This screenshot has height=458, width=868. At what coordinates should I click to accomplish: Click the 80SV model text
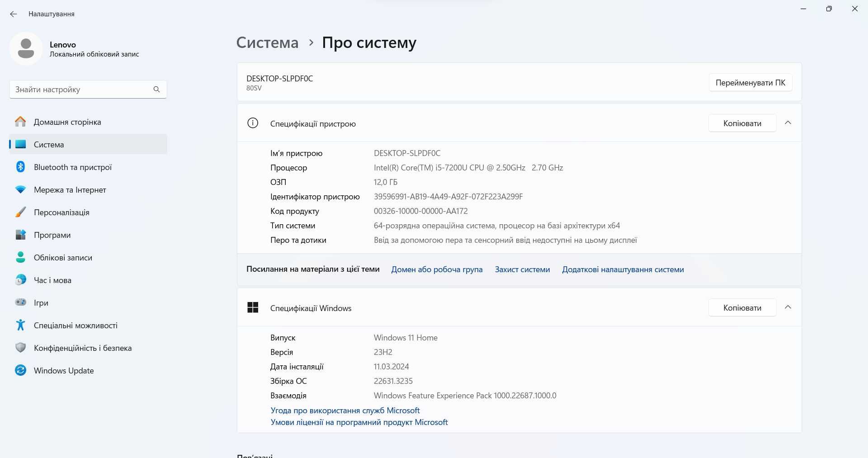click(x=254, y=88)
